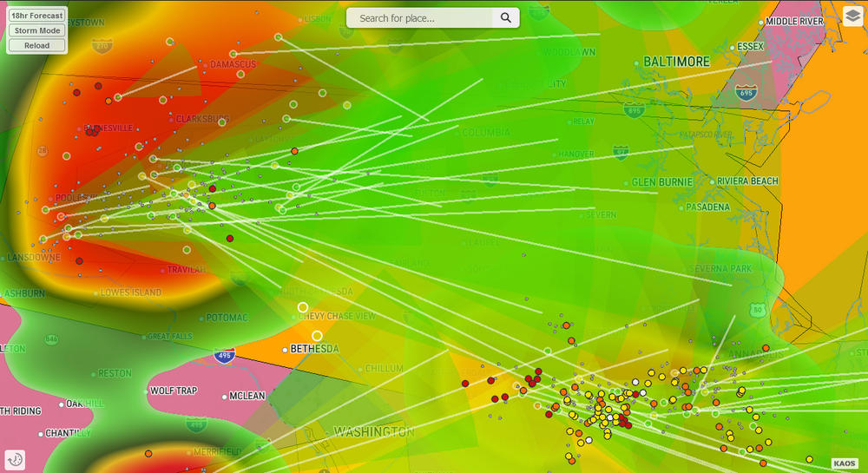This screenshot has height=473, width=868.
Task: Select white ring marker beside Chevy Chase View
Action: point(303,307)
